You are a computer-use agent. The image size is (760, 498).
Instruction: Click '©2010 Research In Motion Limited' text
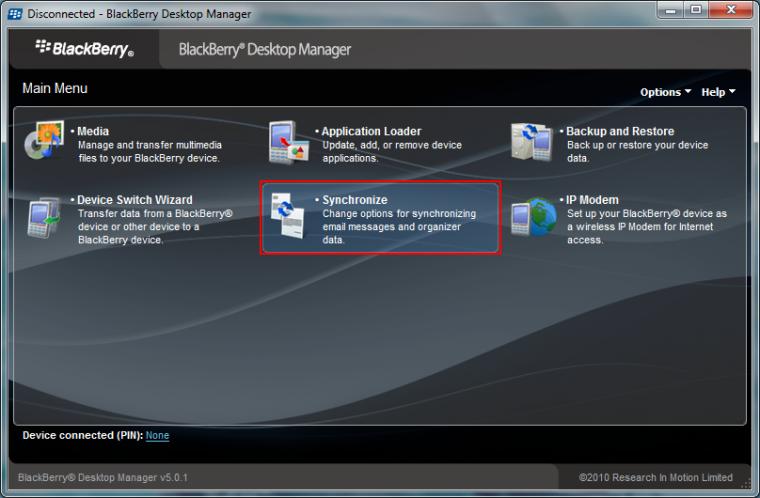click(656, 478)
